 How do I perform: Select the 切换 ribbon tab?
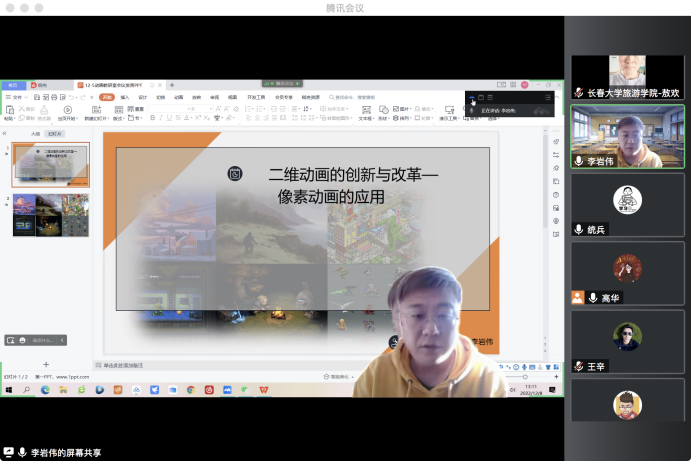point(160,97)
